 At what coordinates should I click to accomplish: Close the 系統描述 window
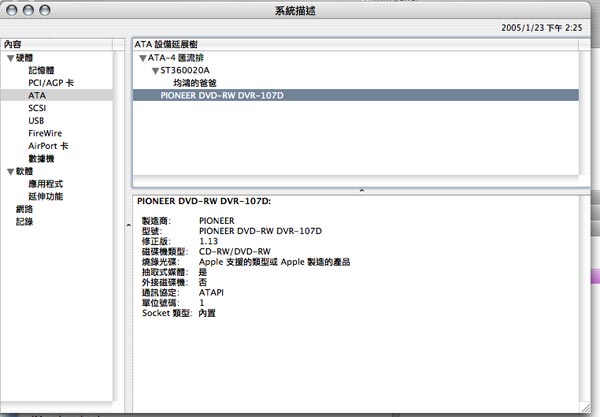12,10
